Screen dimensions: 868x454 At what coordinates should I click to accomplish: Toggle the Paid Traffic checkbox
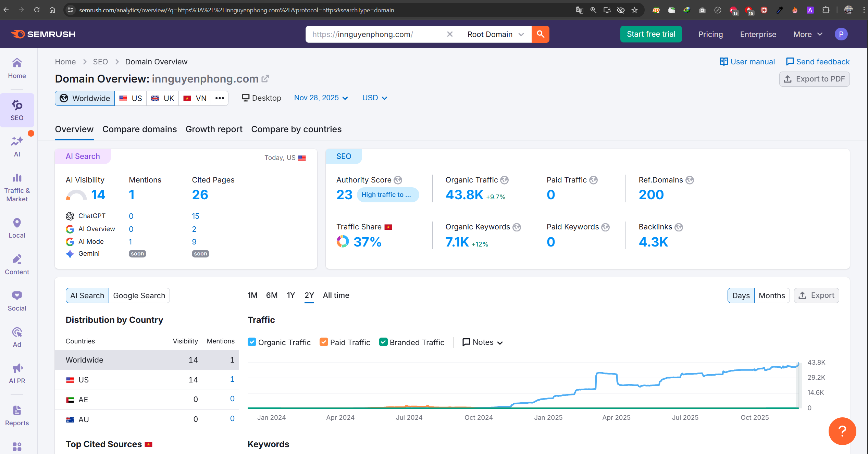323,342
